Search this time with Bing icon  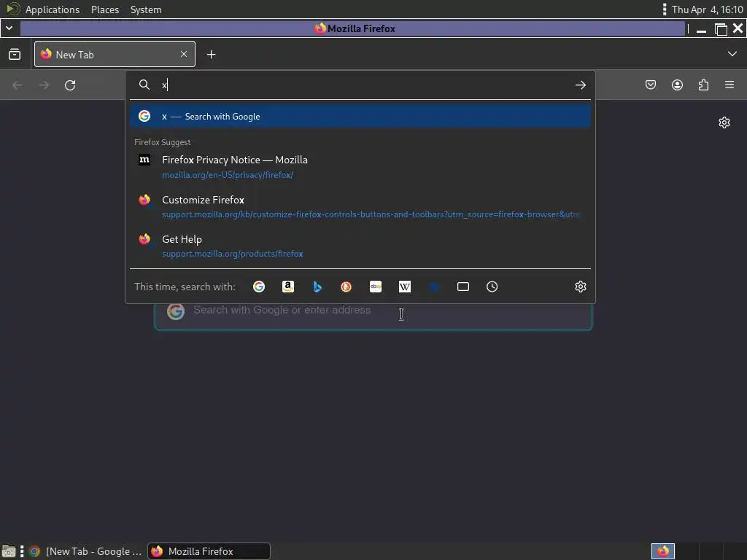tap(317, 287)
